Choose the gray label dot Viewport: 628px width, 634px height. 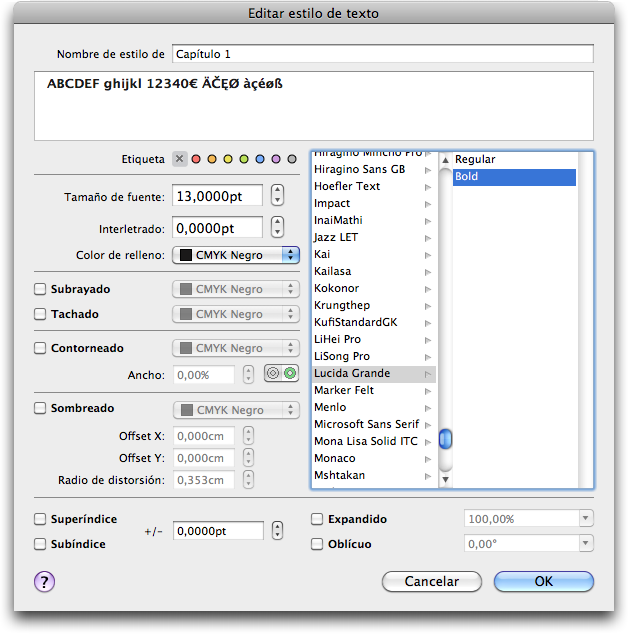[x=292, y=159]
